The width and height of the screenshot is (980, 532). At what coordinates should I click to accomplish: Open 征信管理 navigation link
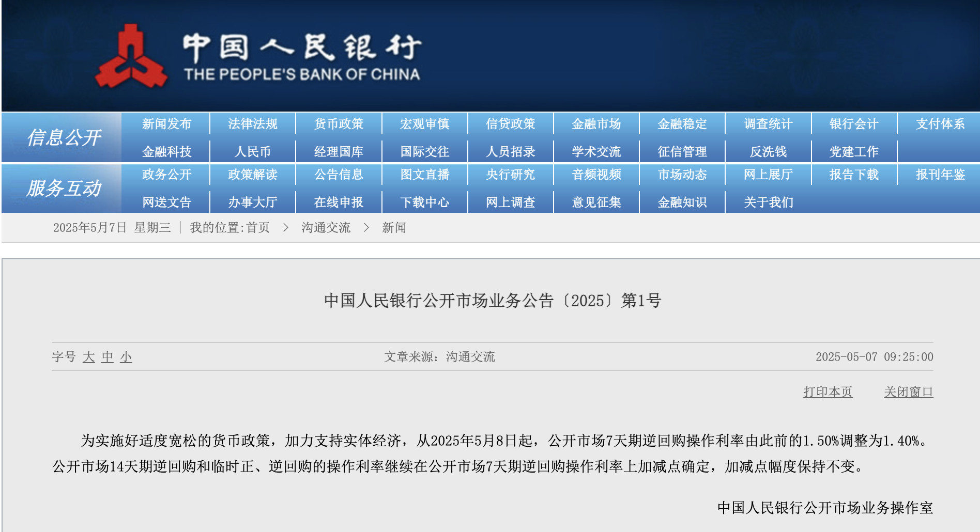coord(682,152)
